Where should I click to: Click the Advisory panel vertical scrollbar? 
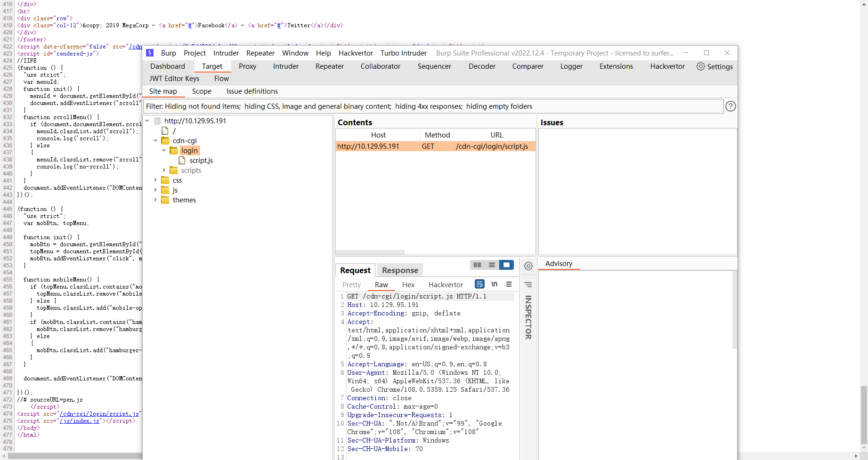coord(734,310)
